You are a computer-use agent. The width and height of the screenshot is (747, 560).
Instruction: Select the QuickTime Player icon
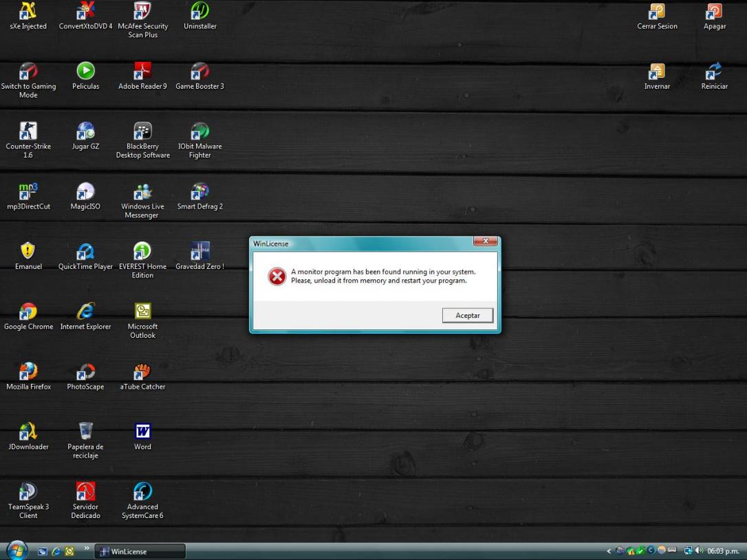tap(86, 256)
